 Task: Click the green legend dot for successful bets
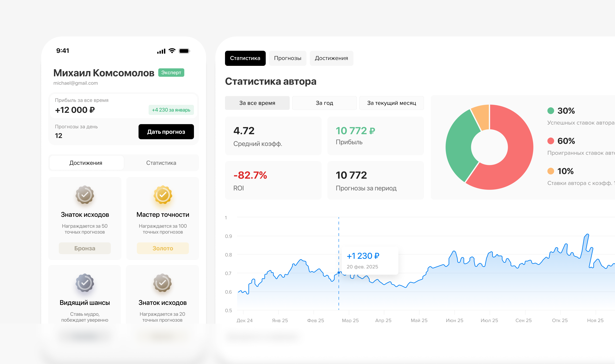(x=551, y=111)
